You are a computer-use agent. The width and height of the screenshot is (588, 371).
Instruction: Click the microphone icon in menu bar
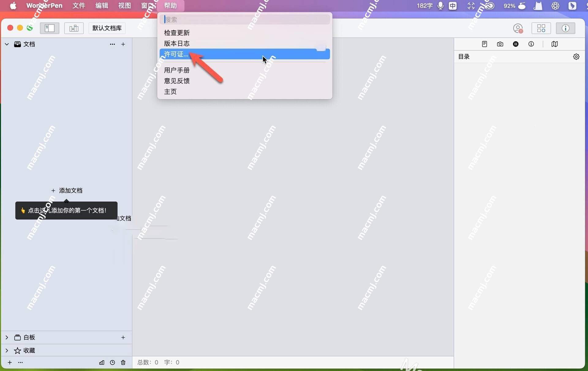(x=440, y=6)
